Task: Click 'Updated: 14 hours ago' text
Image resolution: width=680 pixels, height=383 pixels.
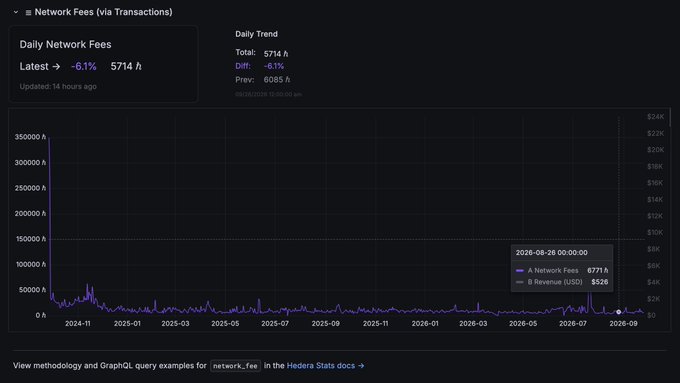Action: [58, 86]
